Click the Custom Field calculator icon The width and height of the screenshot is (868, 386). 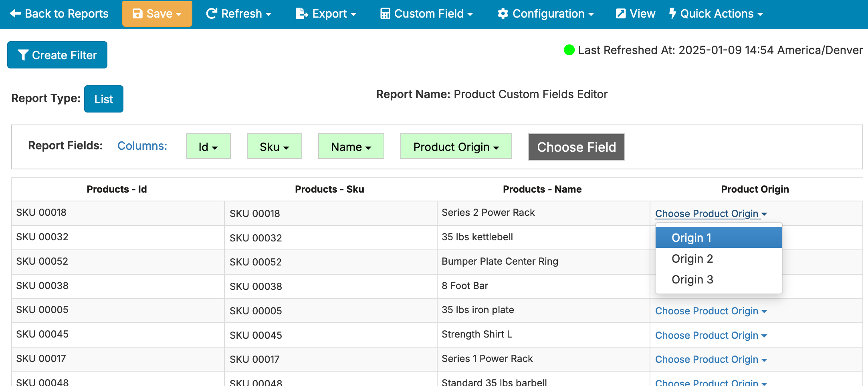(385, 14)
